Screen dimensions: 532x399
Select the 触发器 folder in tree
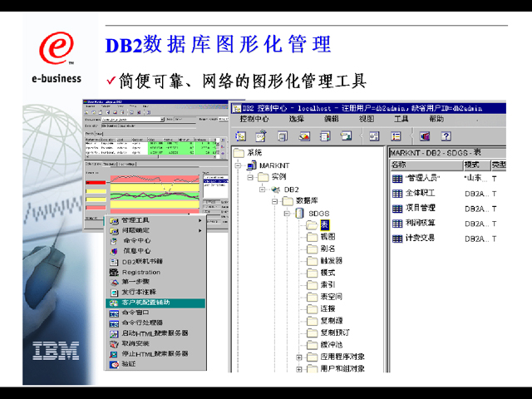(325, 260)
